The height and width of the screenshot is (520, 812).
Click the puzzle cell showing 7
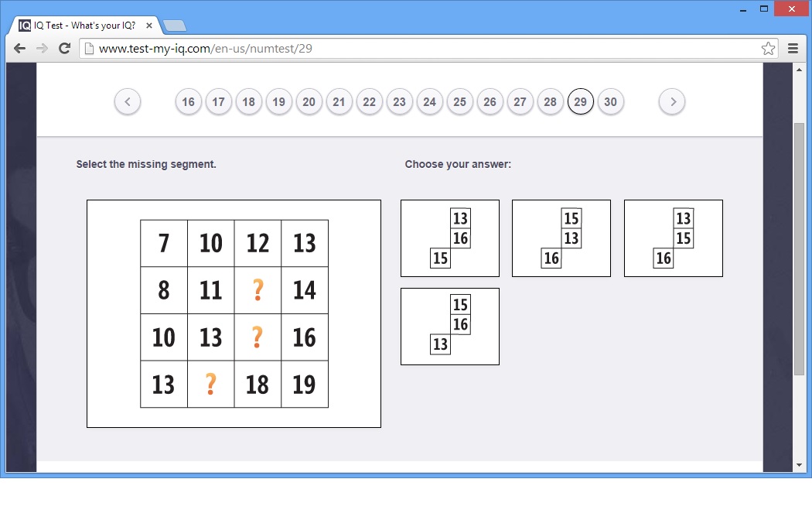(164, 244)
